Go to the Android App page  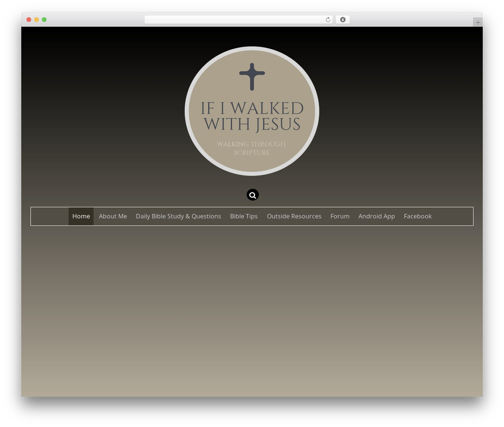point(376,216)
